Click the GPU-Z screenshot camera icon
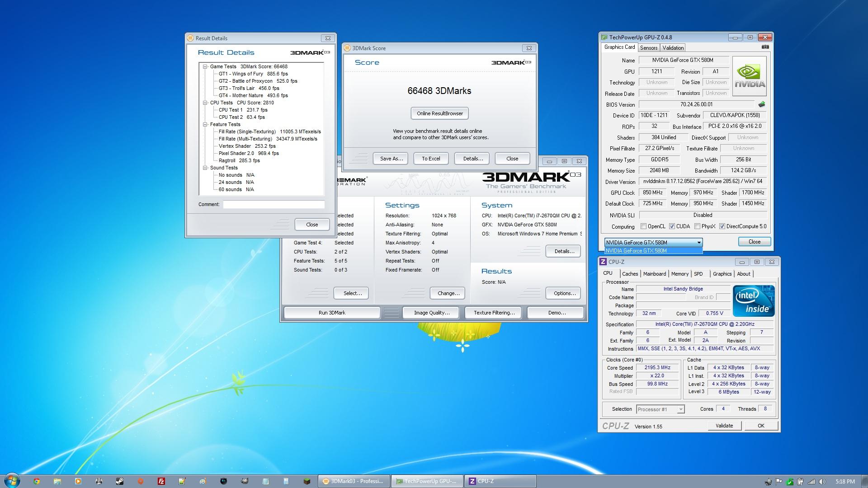 [x=765, y=47]
